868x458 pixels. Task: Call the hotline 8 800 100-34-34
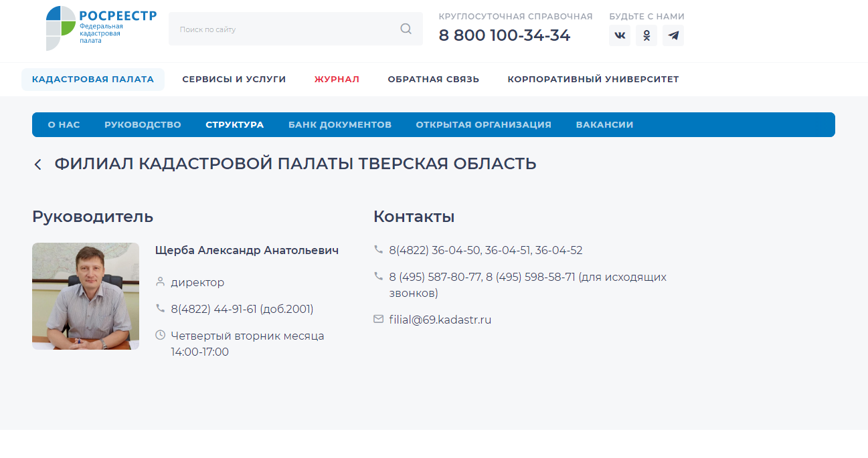coord(505,35)
